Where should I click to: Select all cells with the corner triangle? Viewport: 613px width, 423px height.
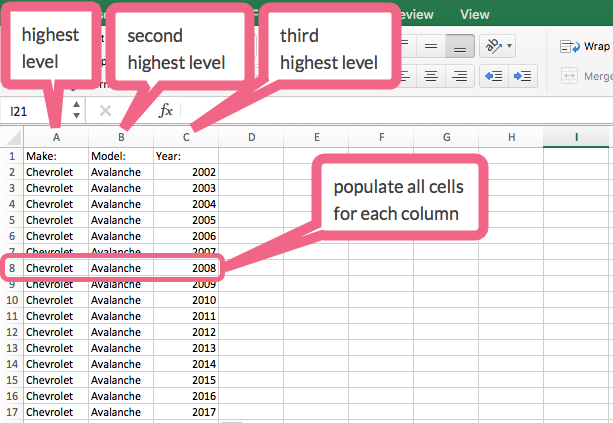(x=12, y=137)
